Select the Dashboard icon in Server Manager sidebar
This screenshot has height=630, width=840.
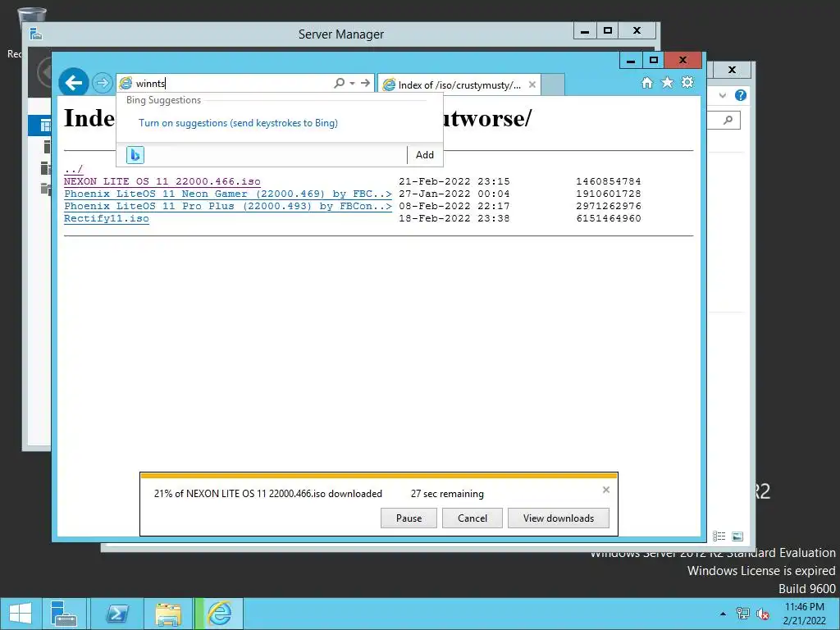pyautogui.click(x=46, y=126)
